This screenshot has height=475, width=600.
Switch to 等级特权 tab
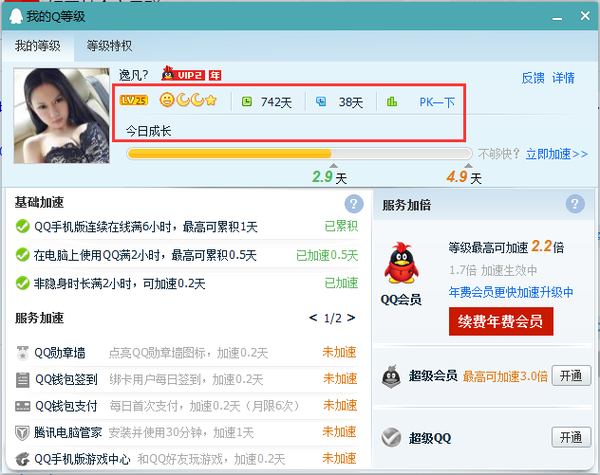tap(109, 46)
